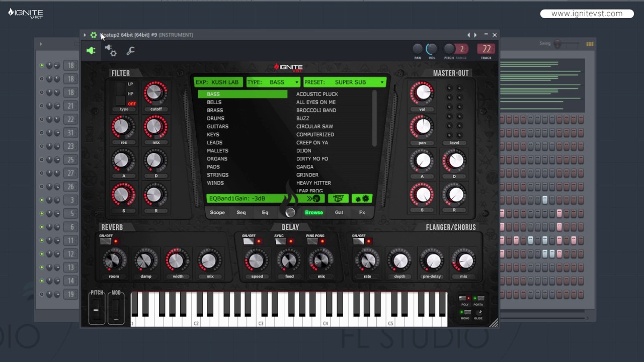Toggle the Delay ON/OFF switch

pyautogui.click(x=249, y=241)
